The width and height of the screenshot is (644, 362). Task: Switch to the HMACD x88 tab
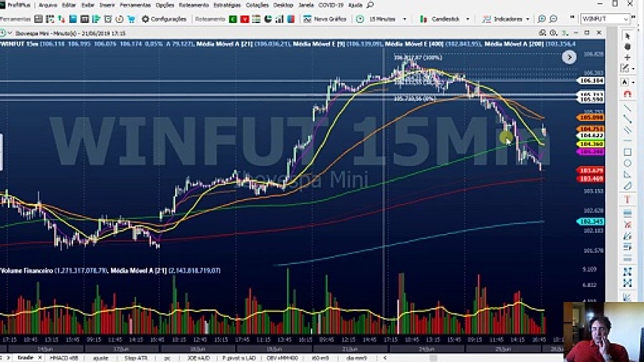[x=64, y=358]
